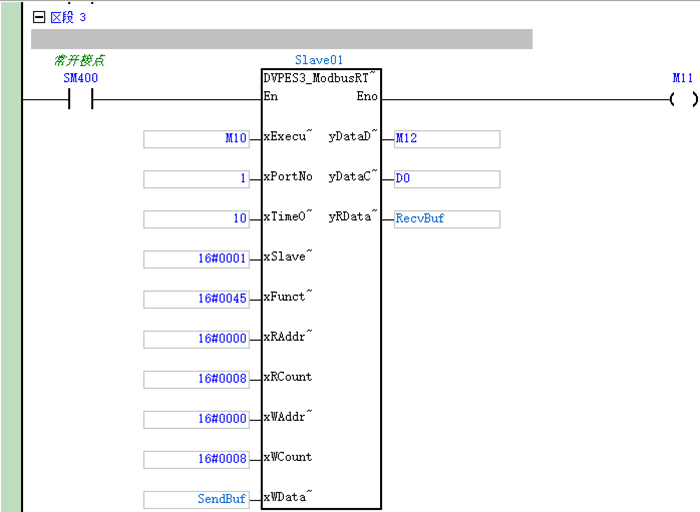Edit the xPortNo value 1
Screen dimensions: 700x512
coord(196,179)
